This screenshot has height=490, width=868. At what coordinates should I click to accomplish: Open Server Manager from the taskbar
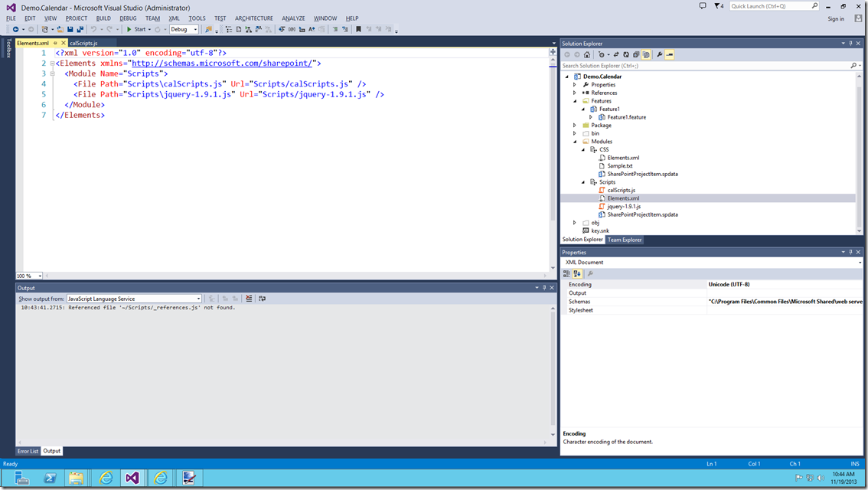point(22,478)
